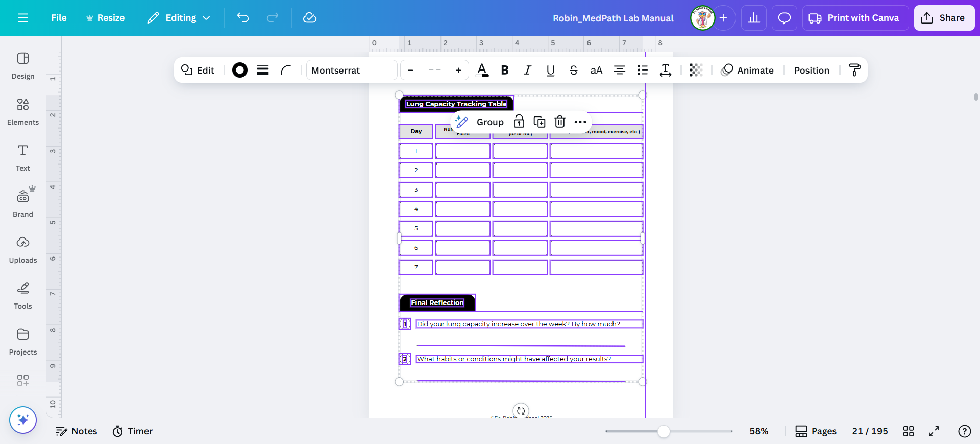
Task: Open the Elements panel in sidebar
Action: pyautogui.click(x=23, y=111)
